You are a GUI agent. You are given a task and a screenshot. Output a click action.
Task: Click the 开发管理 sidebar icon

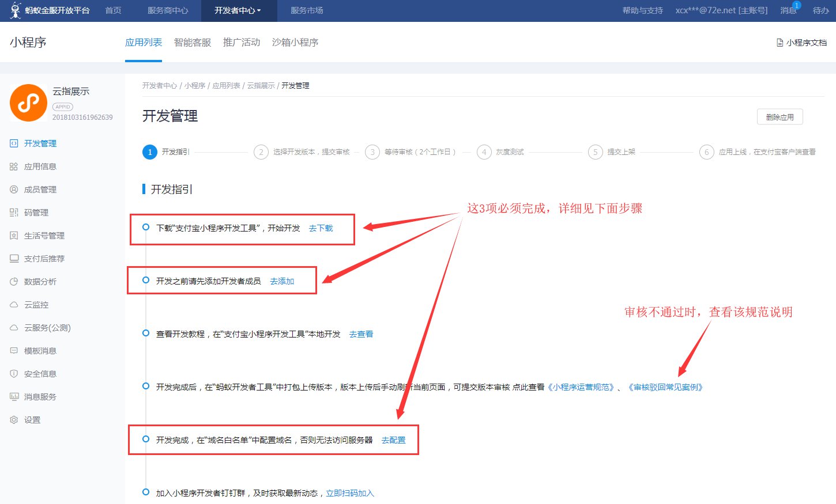click(14, 143)
